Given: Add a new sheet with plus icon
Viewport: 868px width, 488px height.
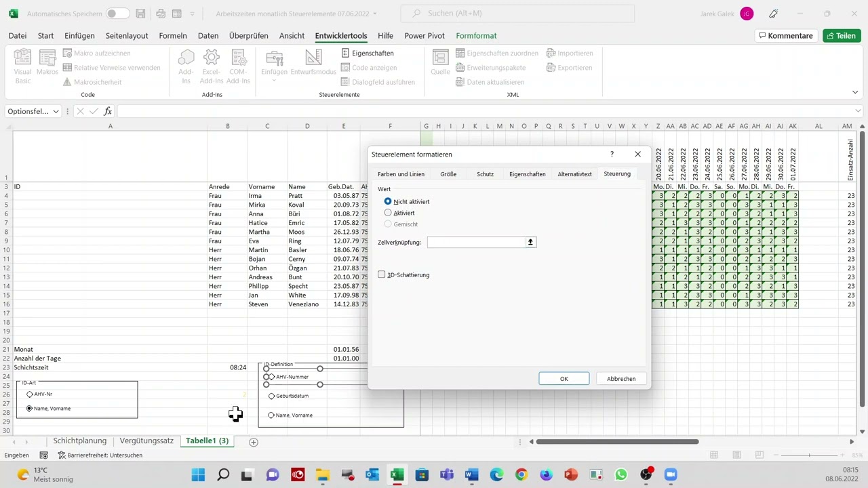Looking at the screenshot, I should tap(254, 442).
